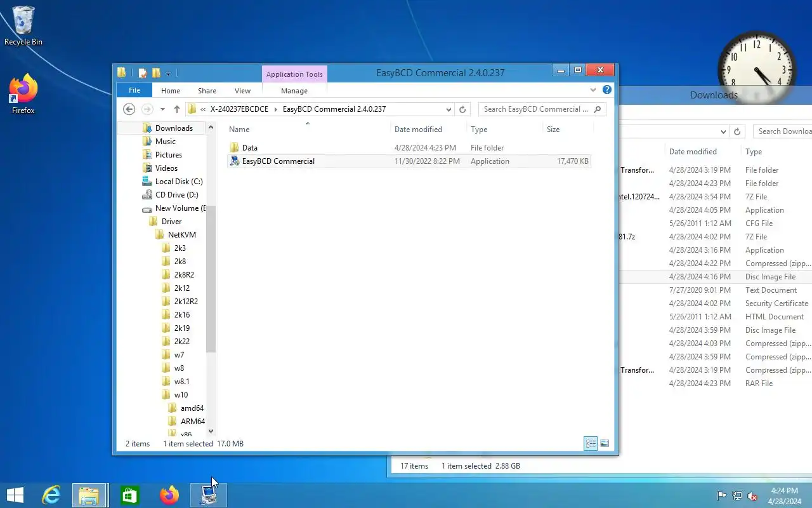
Task: Open the Manage ribbon tab
Action: coord(294,91)
